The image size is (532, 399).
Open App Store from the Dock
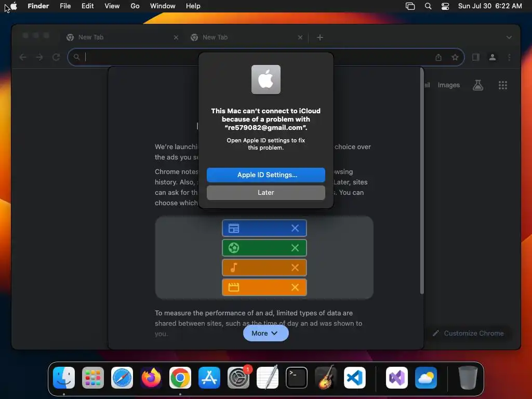(x=209, y=378)
